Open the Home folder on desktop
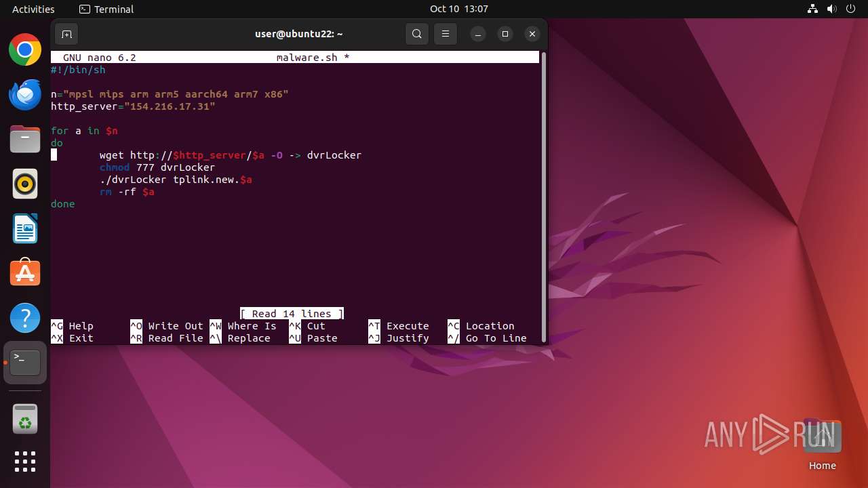Image resolution: width=868 pixels, height=488 pixels. click(822, 445)
